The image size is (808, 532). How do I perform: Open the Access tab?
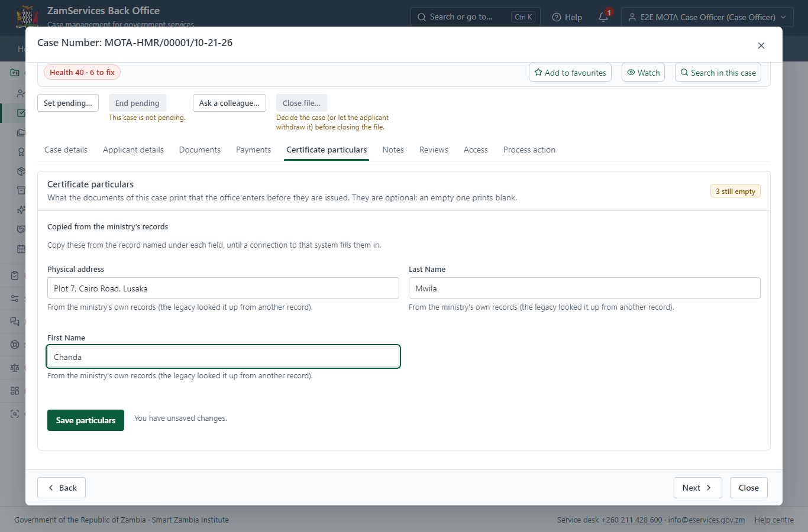pyautogui.click(x=476, y=150)
